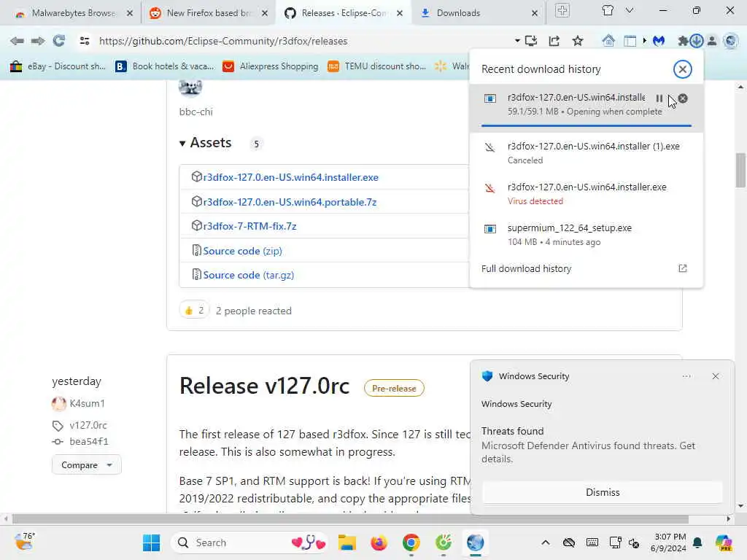
Task: Open the home page icon
Action: [608, 41]
